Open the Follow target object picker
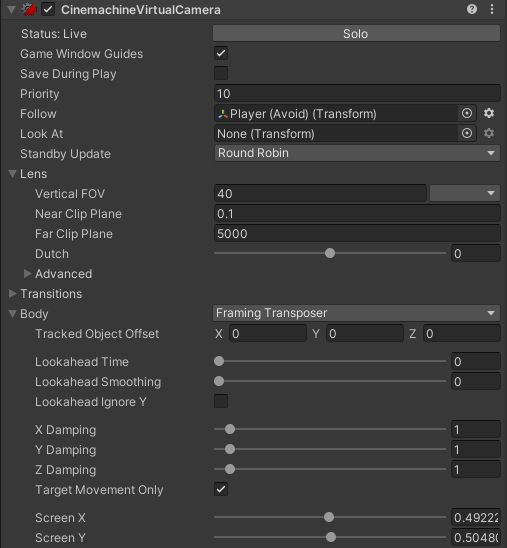The height and width of the screenshot is (548, 507). (467, 113)
